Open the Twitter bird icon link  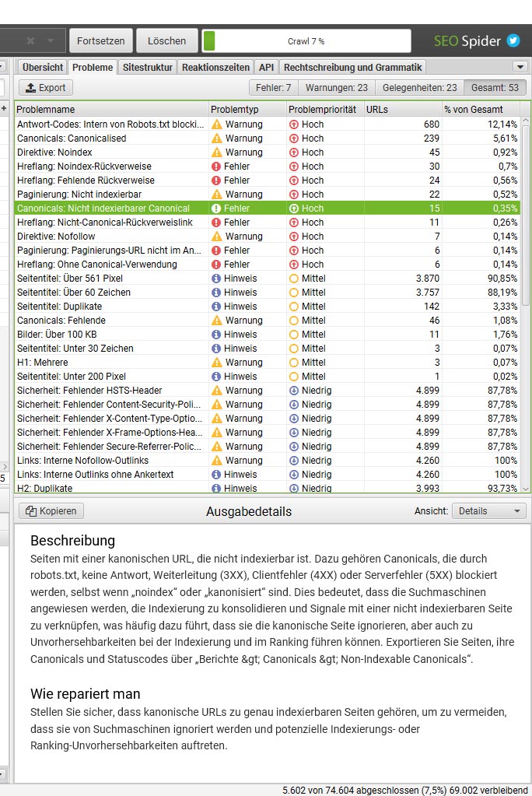click(513, 40)
